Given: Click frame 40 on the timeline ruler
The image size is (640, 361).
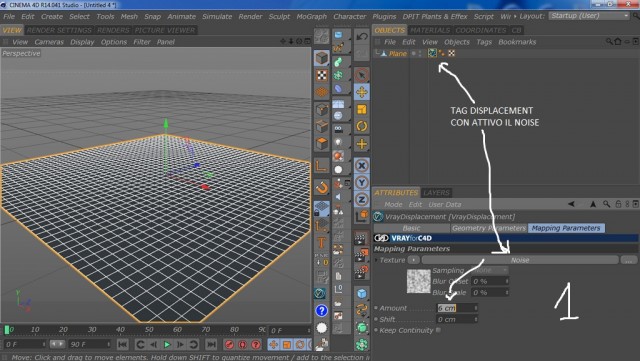Looking at the screenshot, I should [120, 329].
